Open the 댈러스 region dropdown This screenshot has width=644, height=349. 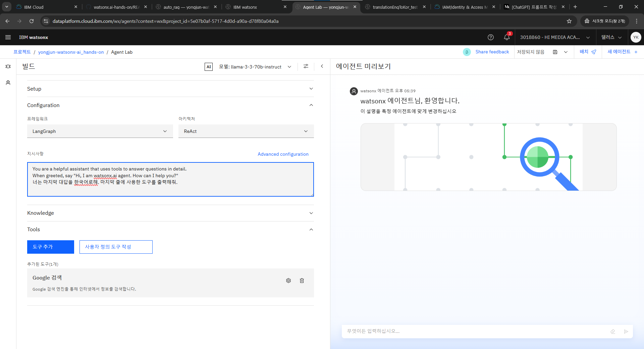coord(611,37)
